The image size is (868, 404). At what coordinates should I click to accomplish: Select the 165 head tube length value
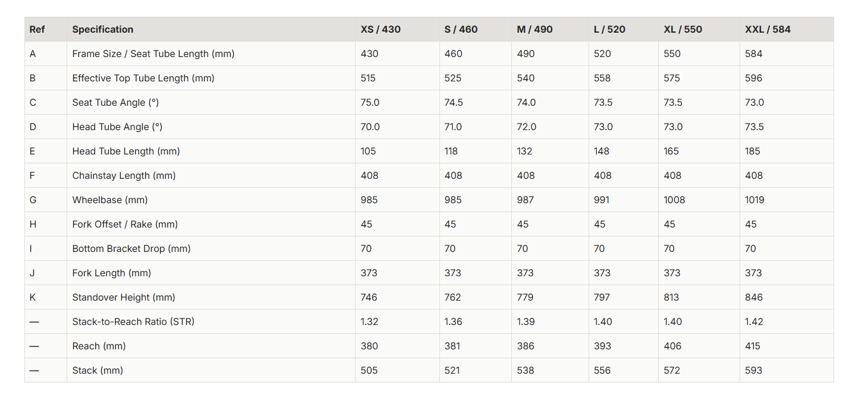pos(671,151)
